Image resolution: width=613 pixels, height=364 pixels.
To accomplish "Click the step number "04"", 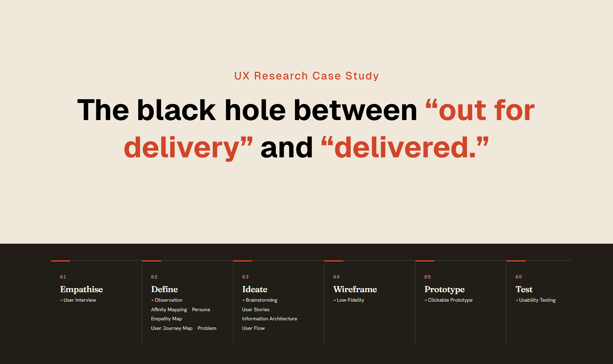I will coord(336,277).
